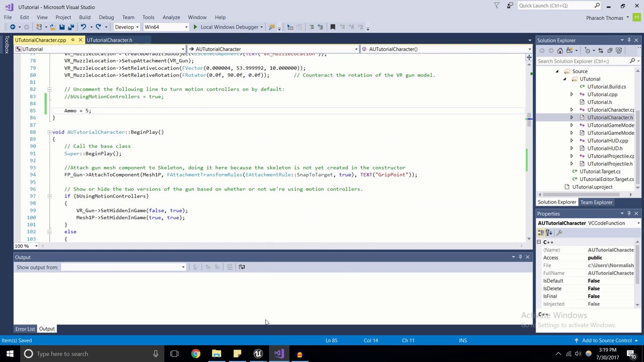
Task: Click Add to Source Control in status bar
Action: pyautogui.click(x=606, y=340)
